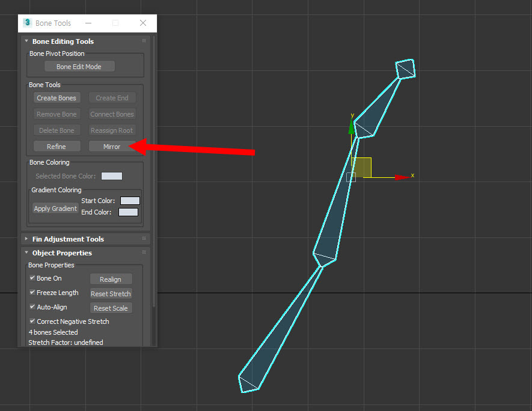Screen dimensions: 532x411
Task: Click the 3ds Max icon in Bone Tools title bar
Action: tap(28, 23)
